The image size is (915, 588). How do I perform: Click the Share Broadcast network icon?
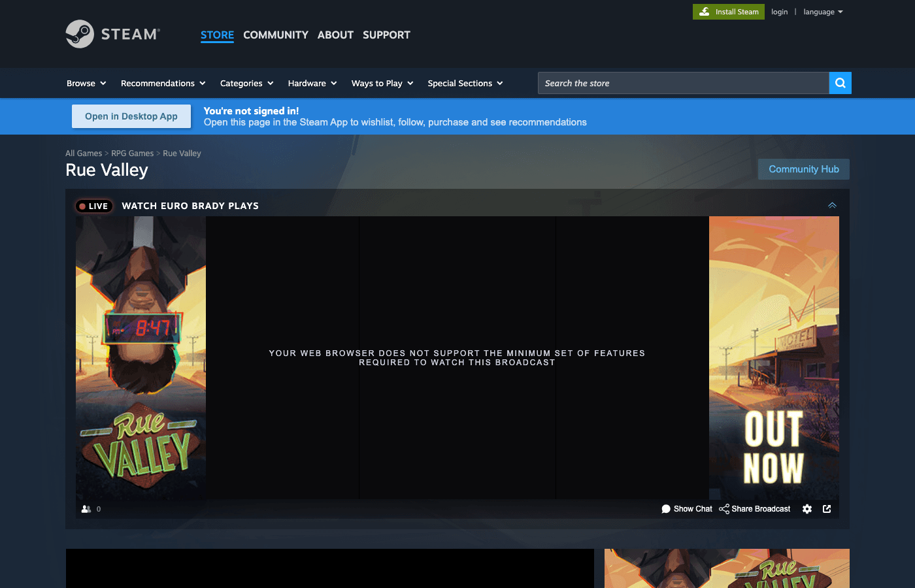tap(724, 508)
